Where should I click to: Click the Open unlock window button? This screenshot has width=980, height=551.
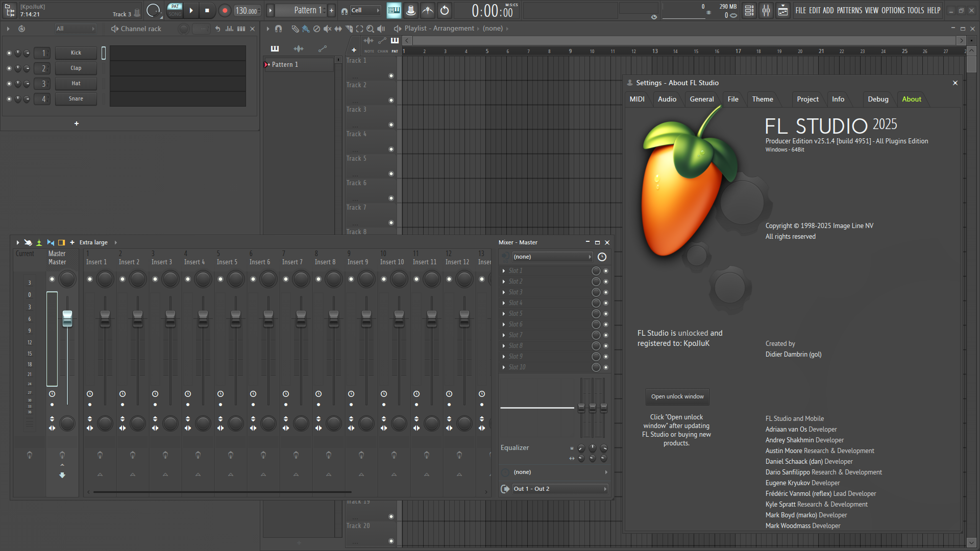677,396
